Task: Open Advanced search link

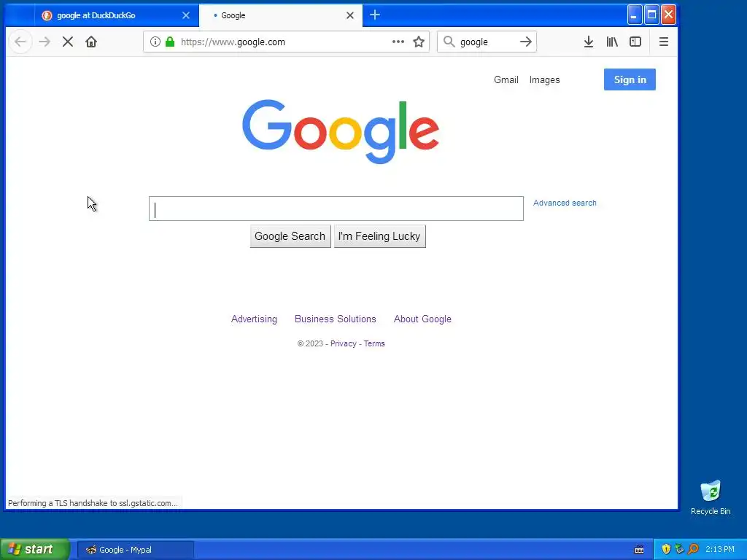Action: click(565, 203)
